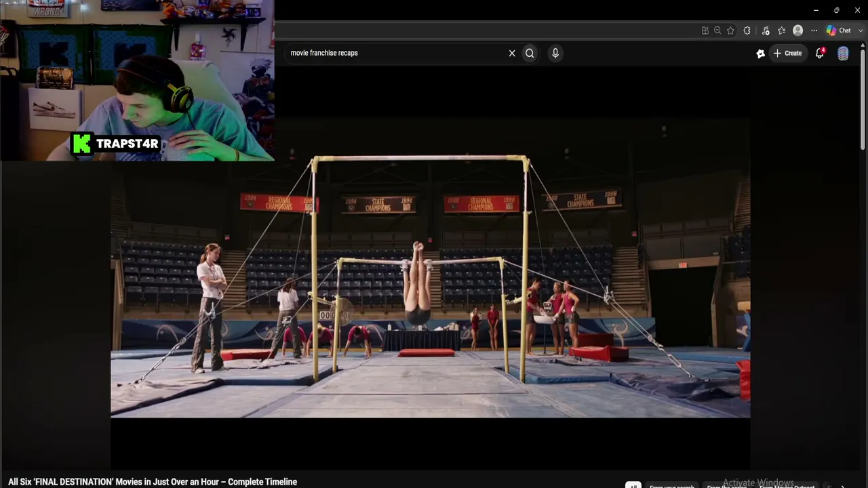Click the 'All Six FINAL DESTINATION' video title
868x488 pixels.
click(153, 482)
